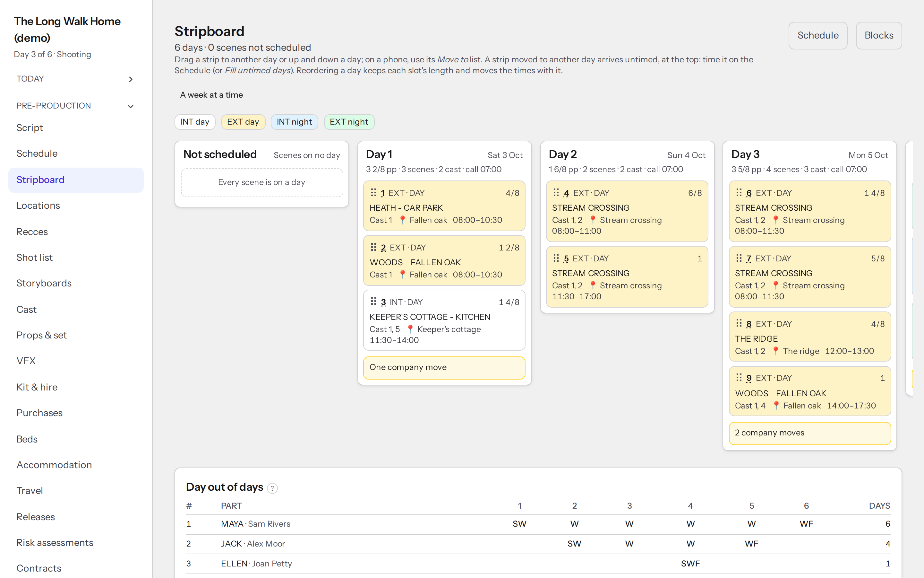Open Props & set in the sidebar
The height and width of the screenshot is (578, 924).
point(76,335)
